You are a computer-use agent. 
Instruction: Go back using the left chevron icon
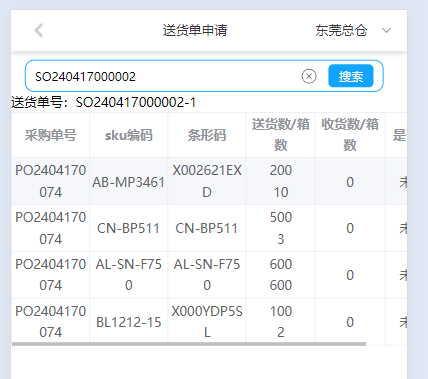39,30
